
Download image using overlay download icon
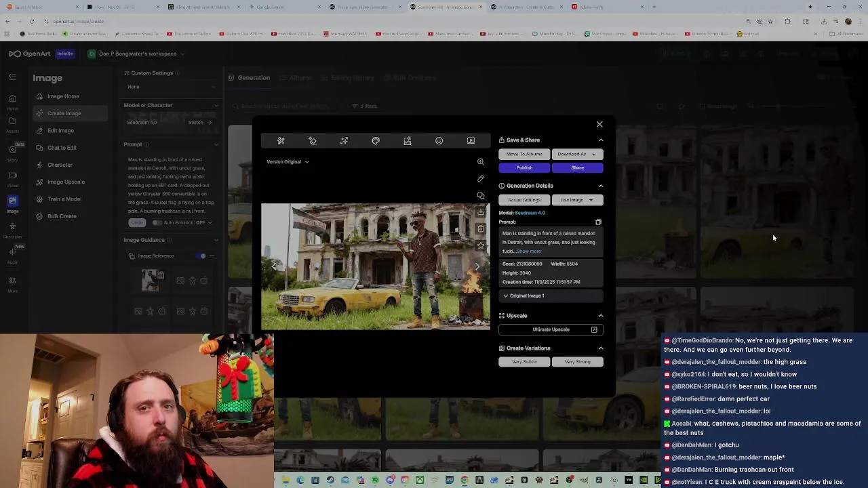tap(481, 213)
